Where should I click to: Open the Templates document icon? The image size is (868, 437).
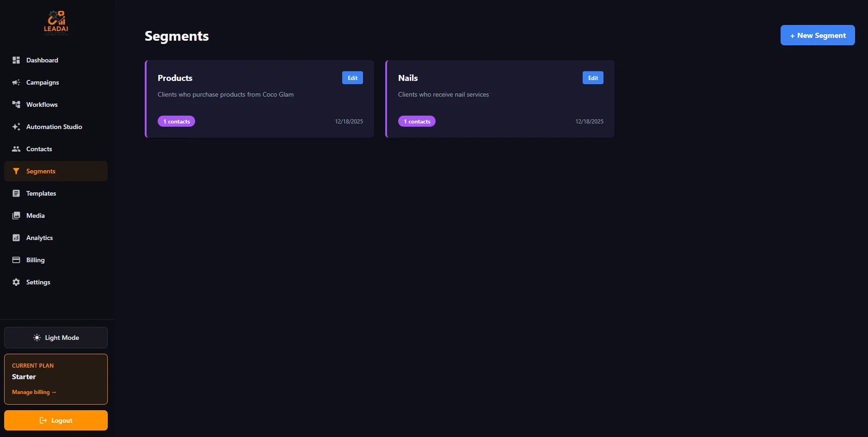click(16, 193)
